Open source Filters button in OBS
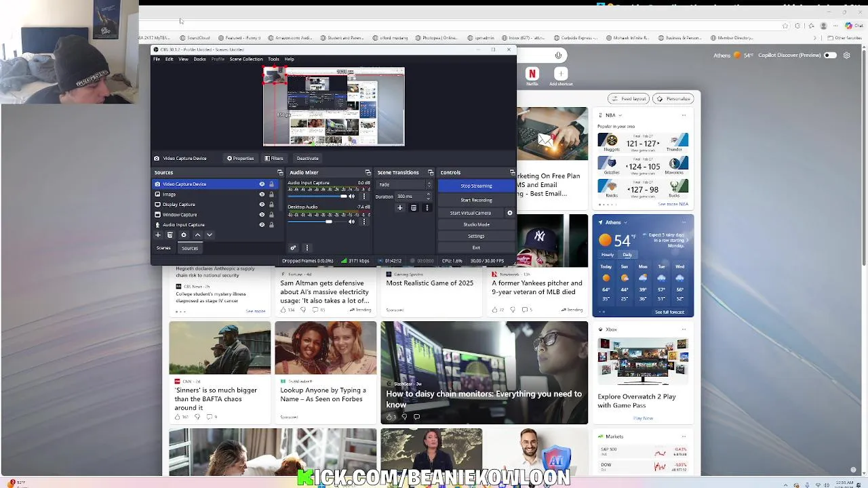 275,159
